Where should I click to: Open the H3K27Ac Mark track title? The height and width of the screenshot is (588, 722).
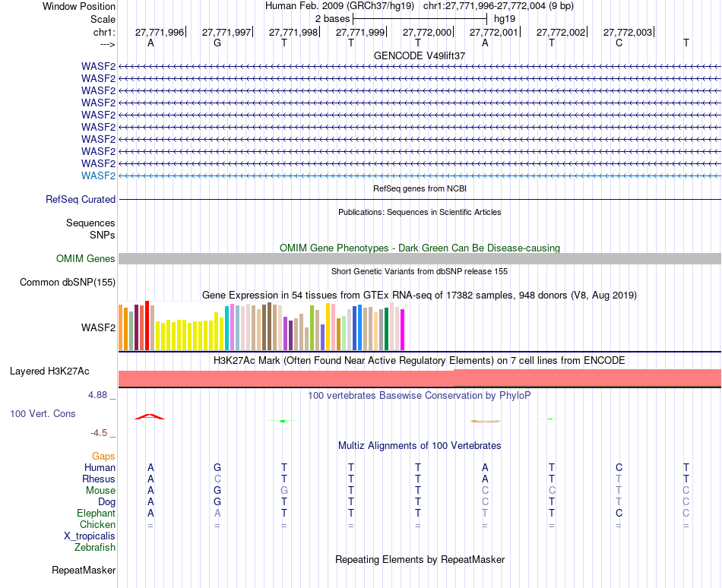point(420,361)
